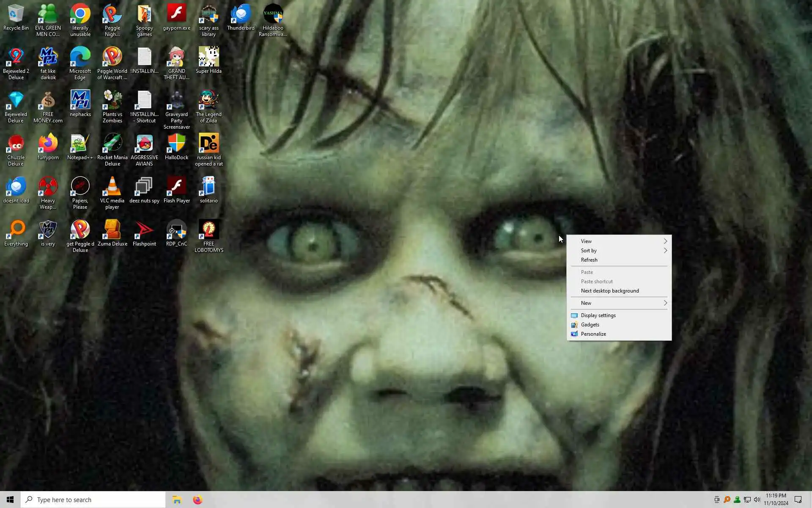Click the Thunderbird desktop icon
Image resolution: width=812 pixels, height=508 pixels.
(241, 17)
